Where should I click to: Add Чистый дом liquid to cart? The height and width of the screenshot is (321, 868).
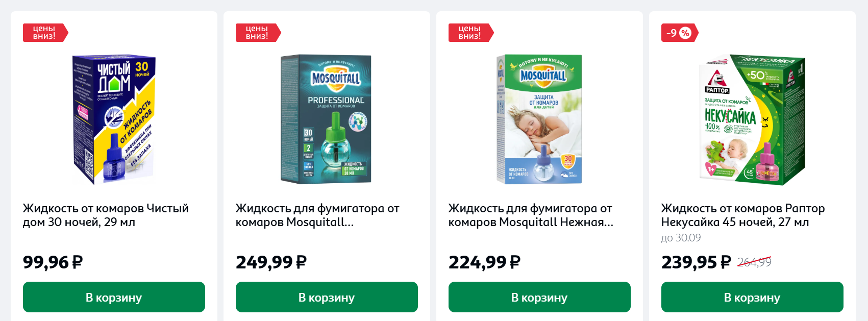point(114,297)
